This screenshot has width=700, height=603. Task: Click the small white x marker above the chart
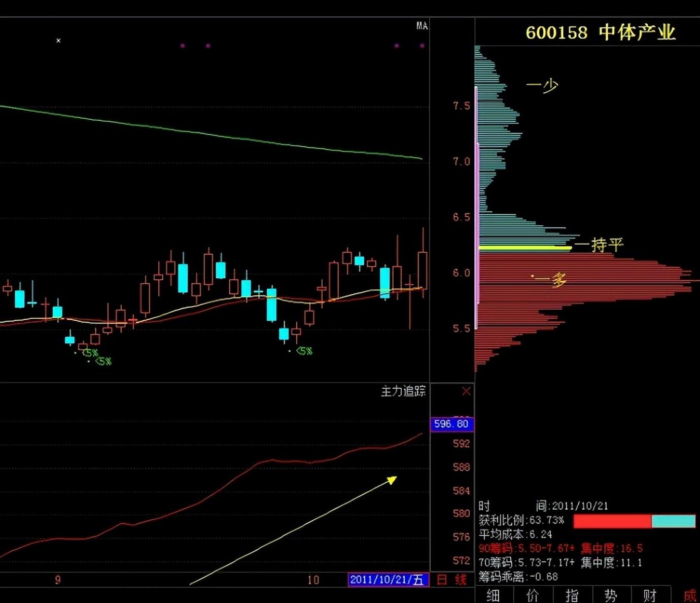[58, 41]
